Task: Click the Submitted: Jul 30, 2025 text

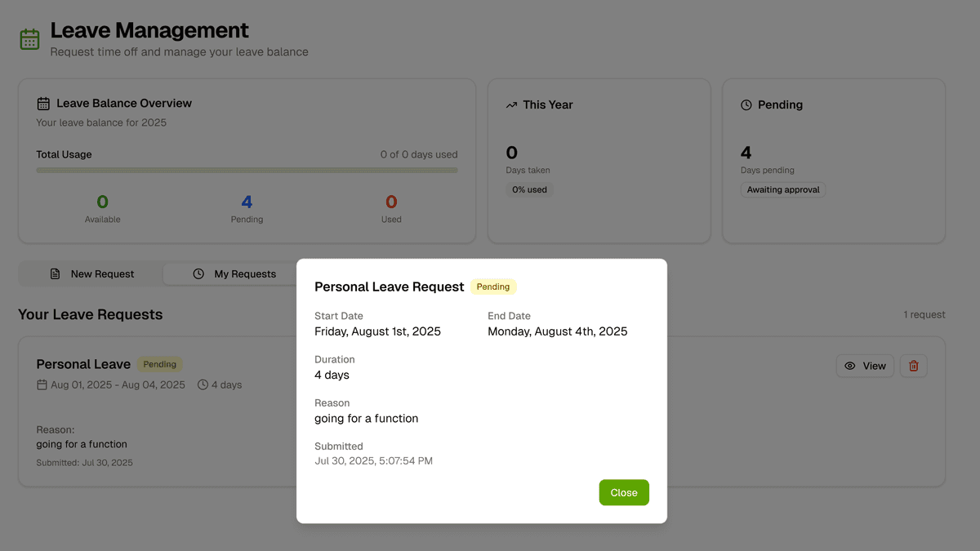Action: pos(84,463)
